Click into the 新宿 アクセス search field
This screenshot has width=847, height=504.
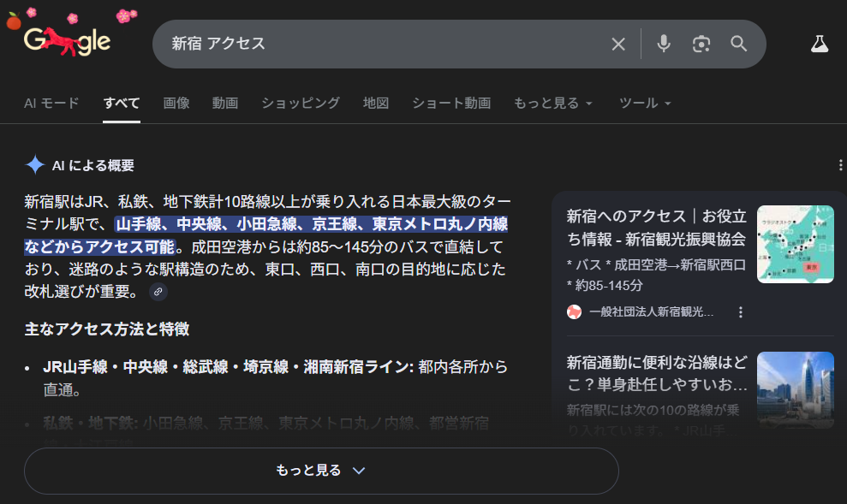click(377, 44)
